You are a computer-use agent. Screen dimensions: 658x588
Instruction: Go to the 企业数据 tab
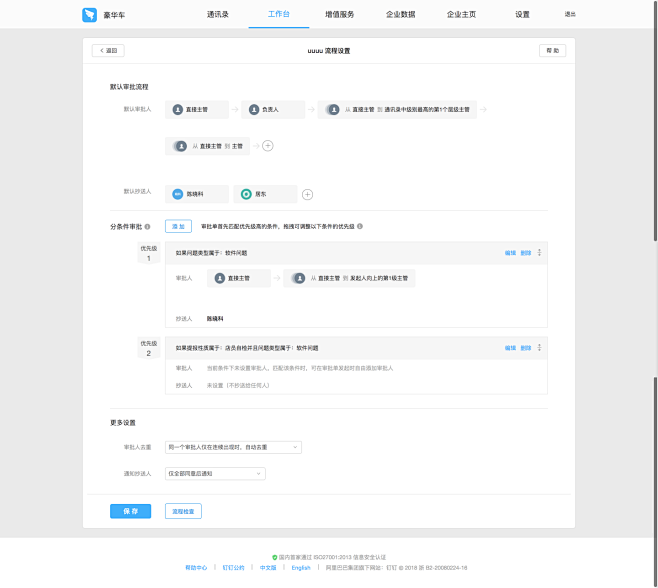(x=400, y=14)
